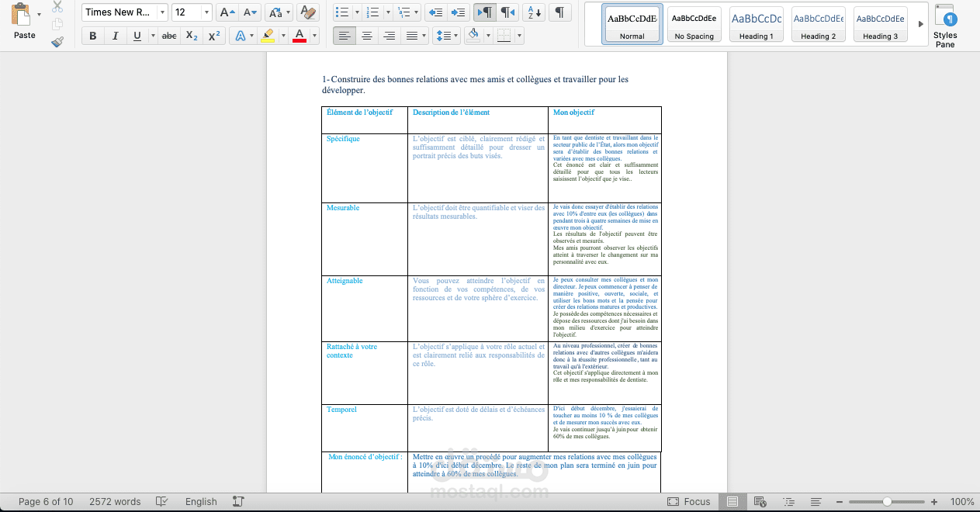Screen dimensions: 980x512
Task: Open the Shading color dropdown arrow
Action: [x=487, y=36]
